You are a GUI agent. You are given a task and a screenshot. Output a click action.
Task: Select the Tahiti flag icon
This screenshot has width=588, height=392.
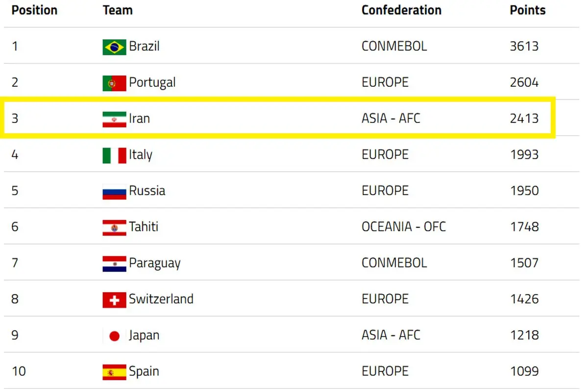(x=114, y=228)
